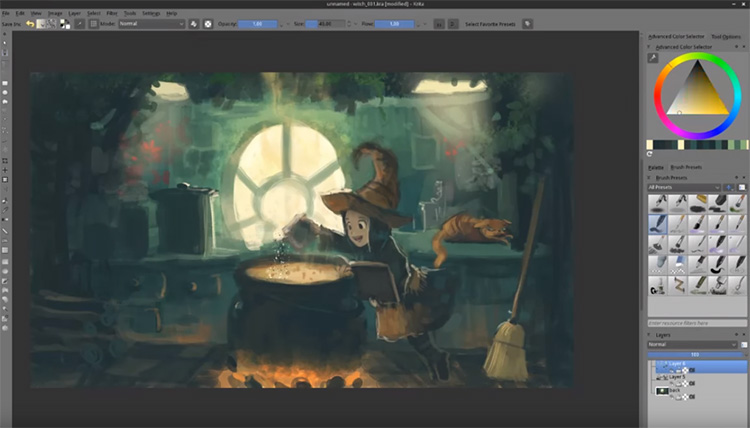
Task: Switch to the Tool Options tab
Action: pos(726,36)
